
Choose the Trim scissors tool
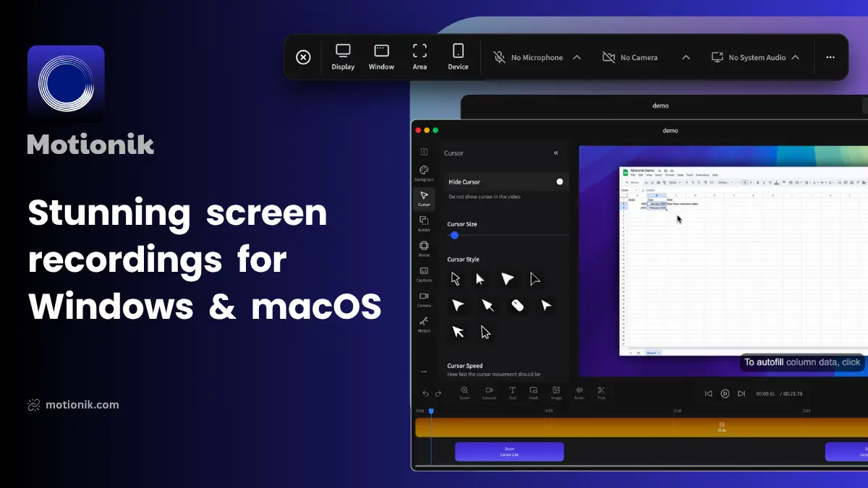tap(601, 393)
